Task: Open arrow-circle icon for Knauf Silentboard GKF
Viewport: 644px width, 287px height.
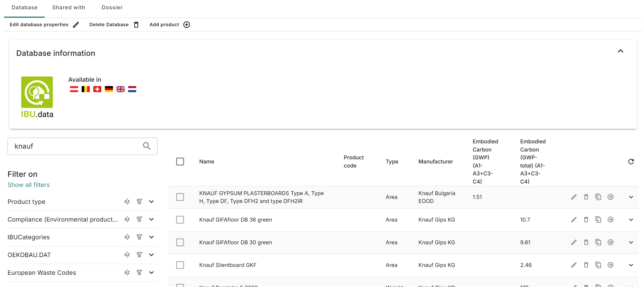Action: [x=611, y=265]
